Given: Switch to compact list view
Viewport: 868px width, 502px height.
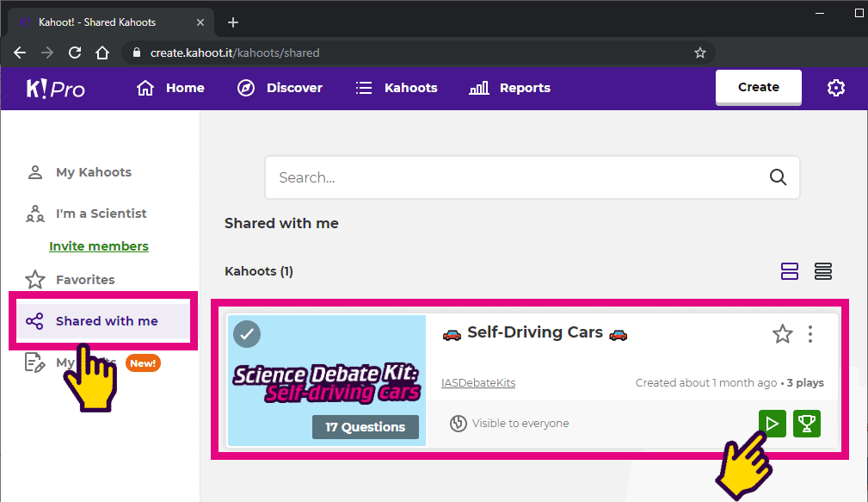Looking at the screenshot, I should coord(823,271).
